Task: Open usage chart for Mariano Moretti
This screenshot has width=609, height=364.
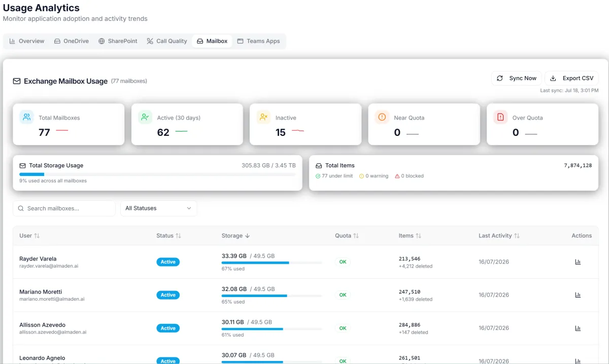Action: 578,295
